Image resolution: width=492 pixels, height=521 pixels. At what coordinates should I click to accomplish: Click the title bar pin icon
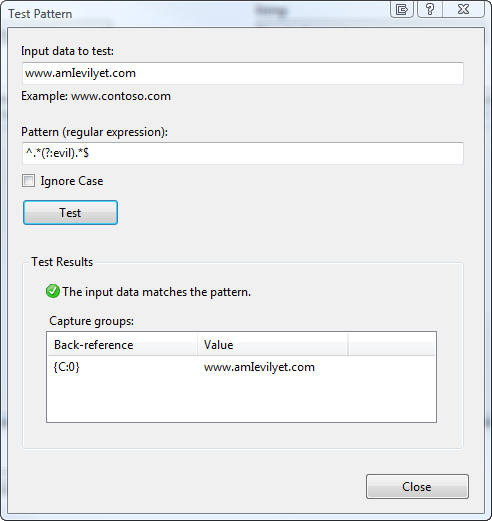[x=402, y=9]
